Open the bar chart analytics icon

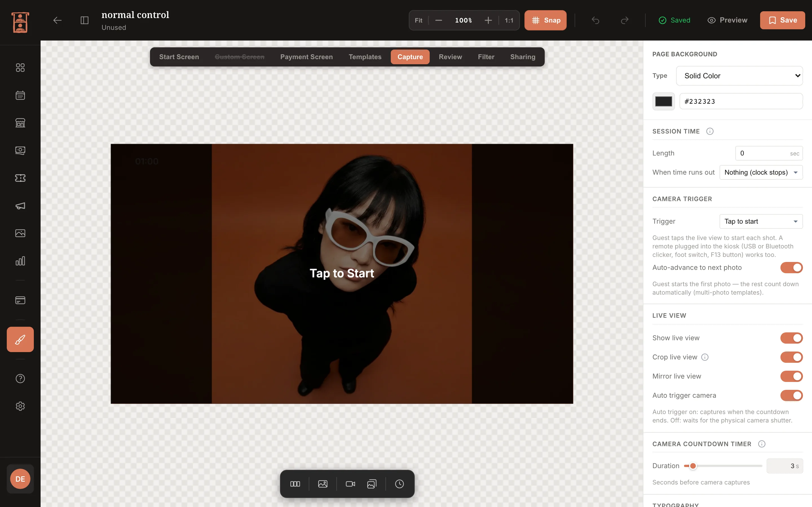click(x=20, y=261)
